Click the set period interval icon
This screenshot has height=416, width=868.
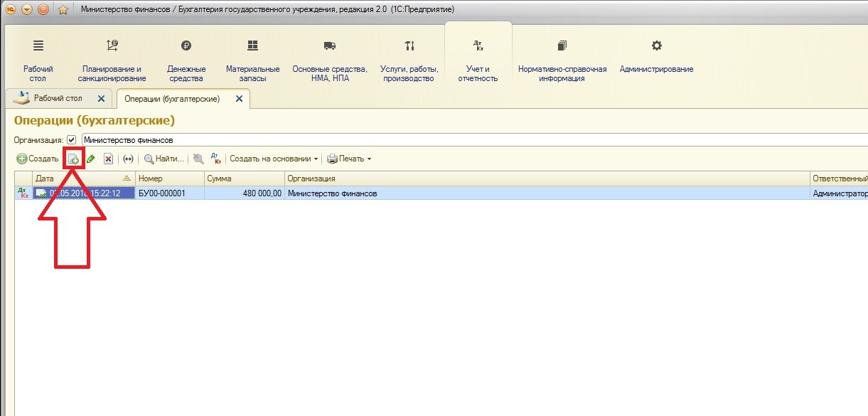pyautogui.click(x=128, y=159)
